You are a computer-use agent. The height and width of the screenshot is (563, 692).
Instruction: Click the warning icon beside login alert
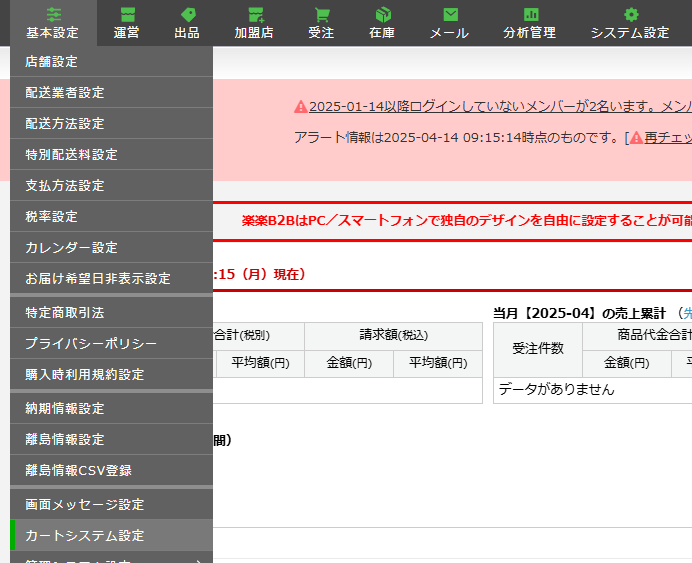(301, 106)
